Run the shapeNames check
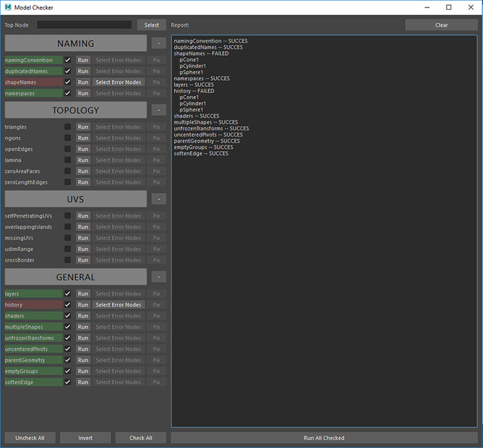This screenshot has width=483, height=448. [83, 82]
